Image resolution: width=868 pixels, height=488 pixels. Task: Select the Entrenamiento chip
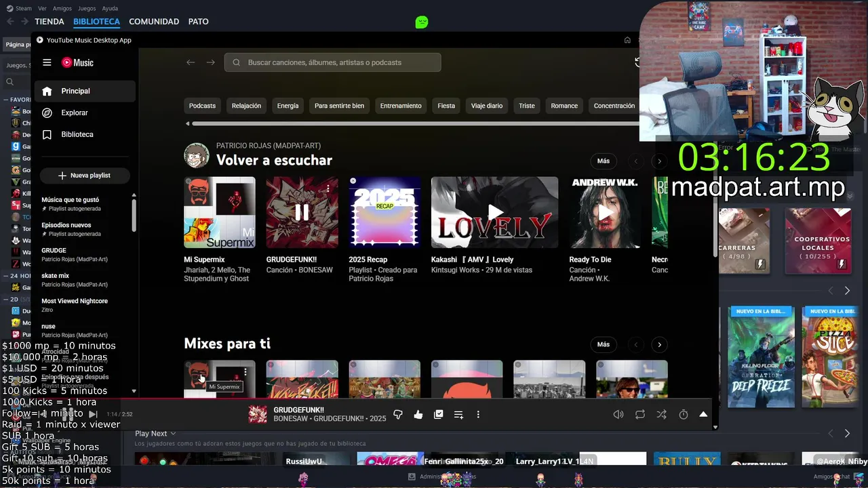tap(401, 106)
